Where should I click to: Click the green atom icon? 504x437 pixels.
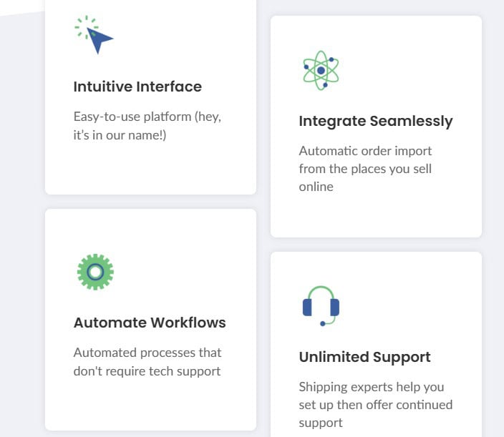pos(321,70)
